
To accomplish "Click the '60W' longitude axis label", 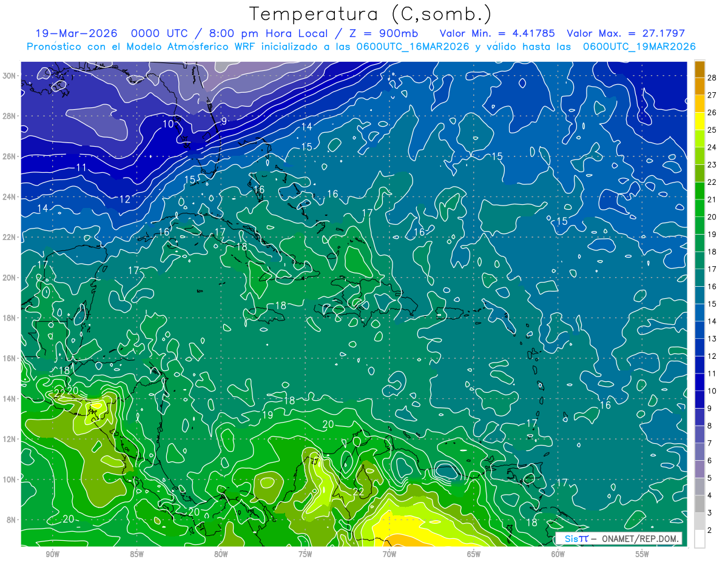I will coord(558,554).
